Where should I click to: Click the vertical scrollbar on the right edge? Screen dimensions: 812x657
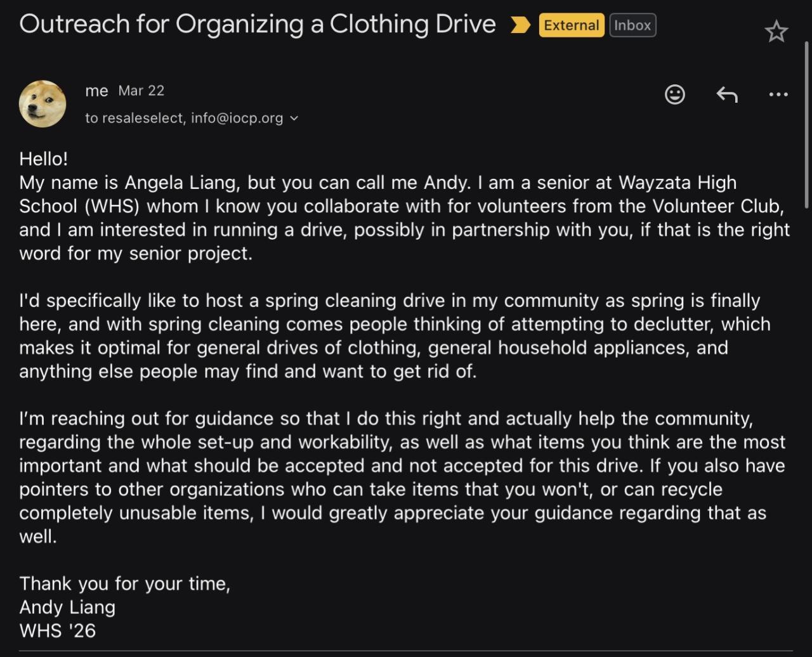[x=807, y=127]
